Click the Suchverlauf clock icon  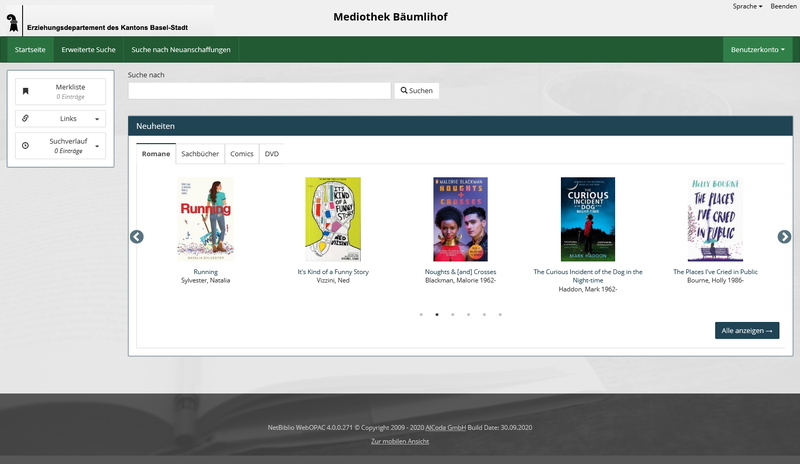coord(26,146)
